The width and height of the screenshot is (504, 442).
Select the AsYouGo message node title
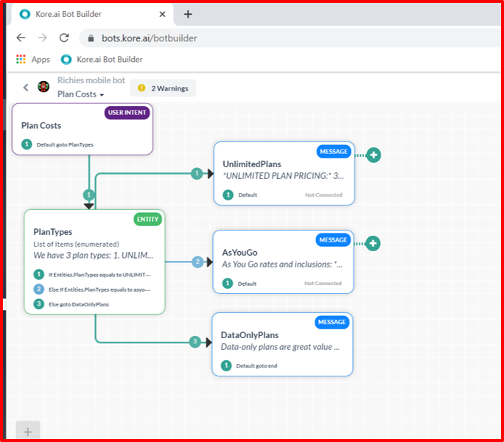coord(239,253)
